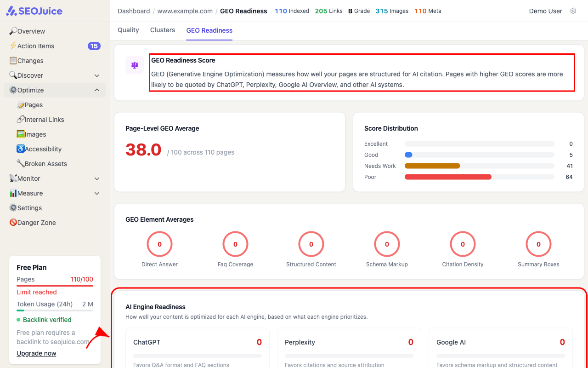The width and height of the screenshot is (588, 368).
Task: Expand the Discover menu chevron
Action: [97, 75]
